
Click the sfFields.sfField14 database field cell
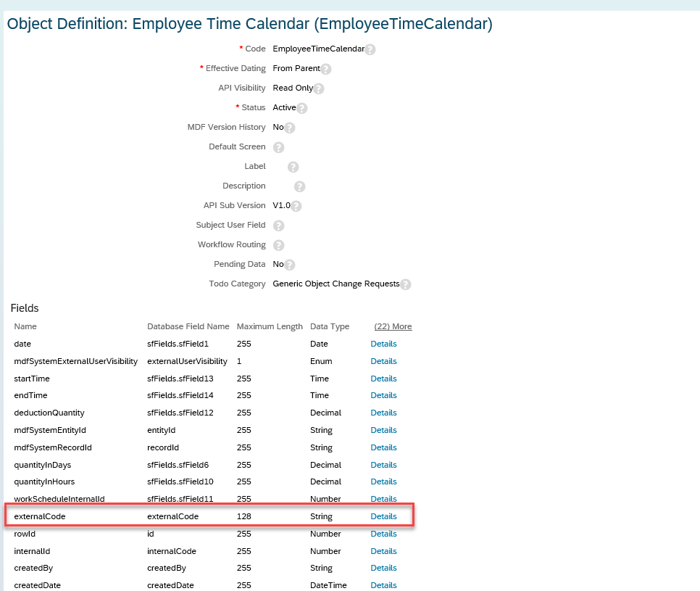click(x=180, y=395)
